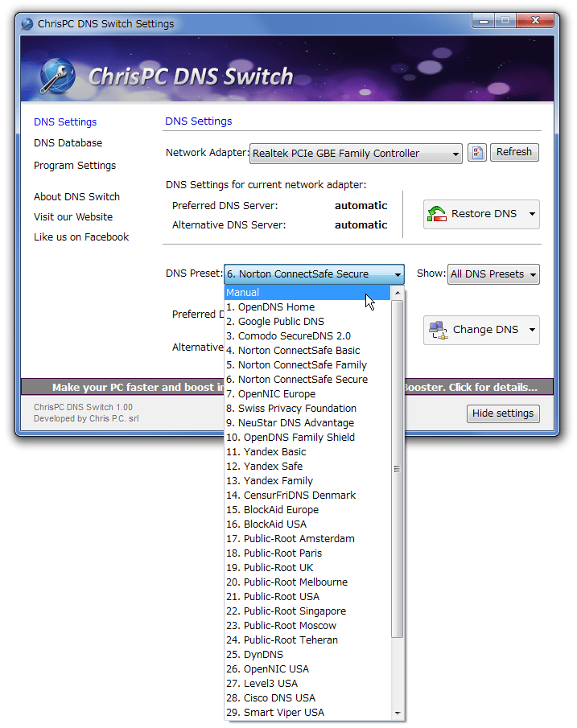Click the title bar wrench app icon
The width and height of the screenshot is (577, 728).
[27, 23]
